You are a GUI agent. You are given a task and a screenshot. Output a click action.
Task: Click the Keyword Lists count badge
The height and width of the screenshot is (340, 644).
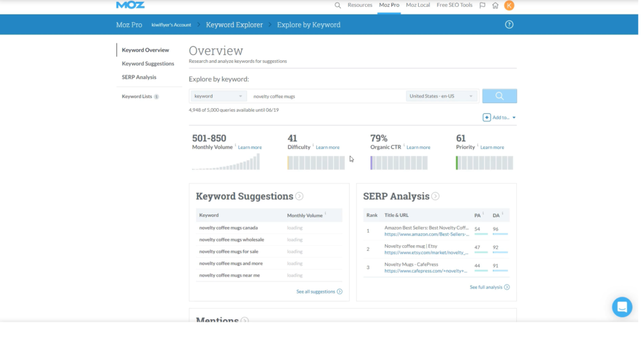[x=157, y=97]
